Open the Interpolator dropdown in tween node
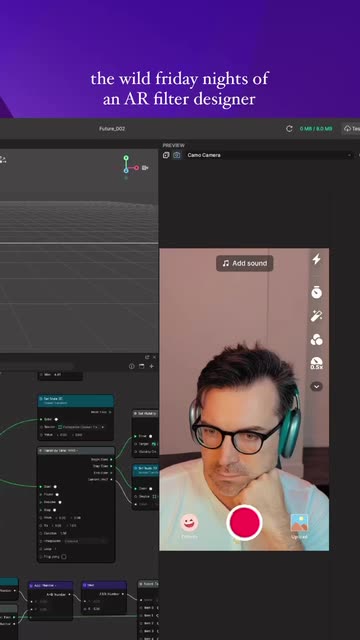 tap(85, 541)
